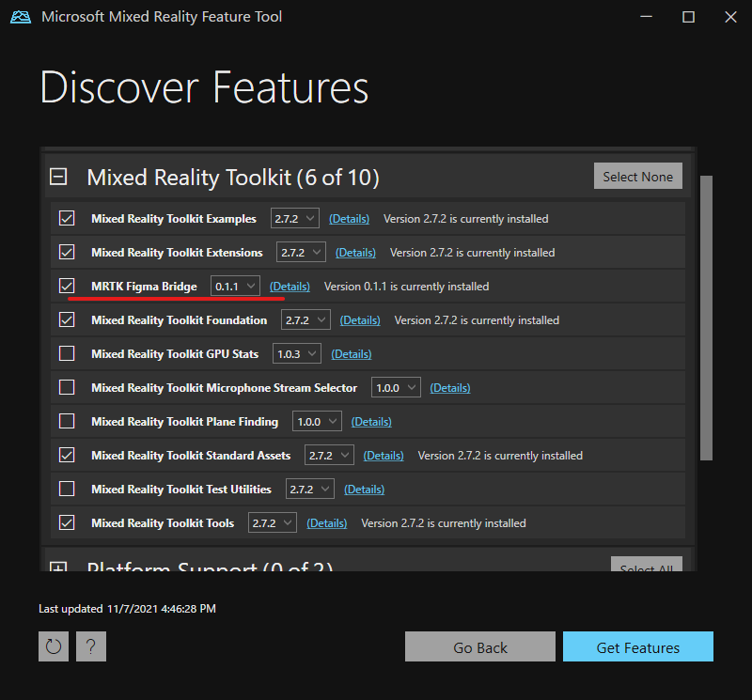752x700 pixels.
Task: Click the 'Mixed Reality Toolkit GPU Stats' label
Action: pos(175,354)
